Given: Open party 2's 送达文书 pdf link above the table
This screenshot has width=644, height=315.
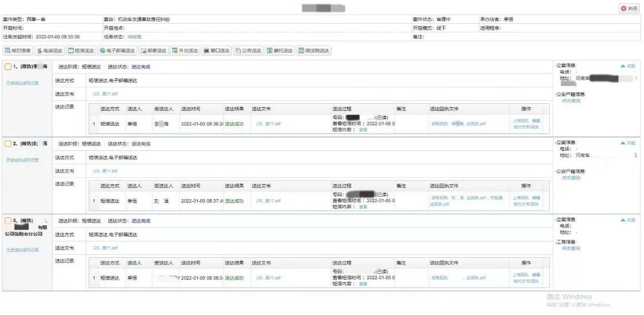Looking at the screenshot, I should [105, 171].
